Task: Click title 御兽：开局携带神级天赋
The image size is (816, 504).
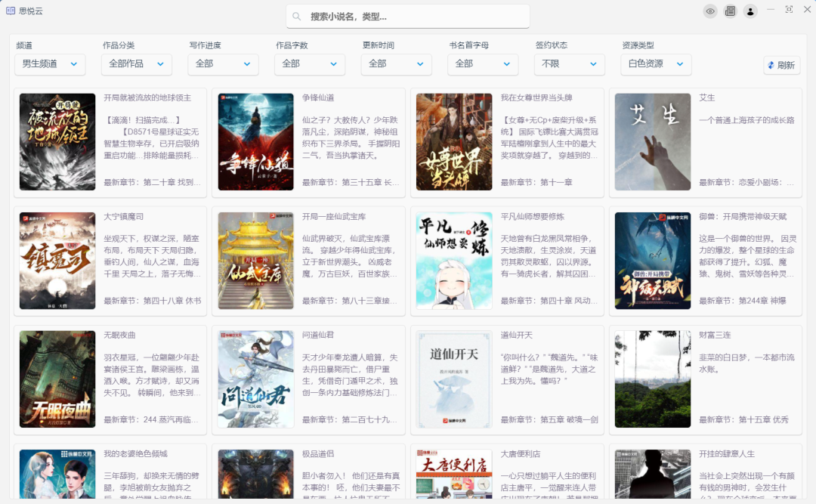Action: pyautogui.click(x=743, y=217)
